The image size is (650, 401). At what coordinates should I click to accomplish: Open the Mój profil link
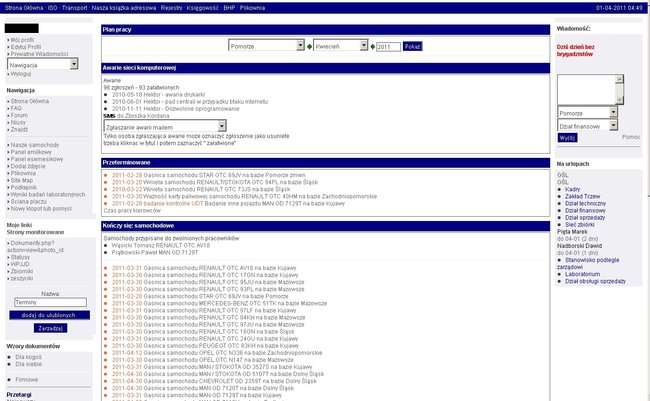click(x=22, y=39)
